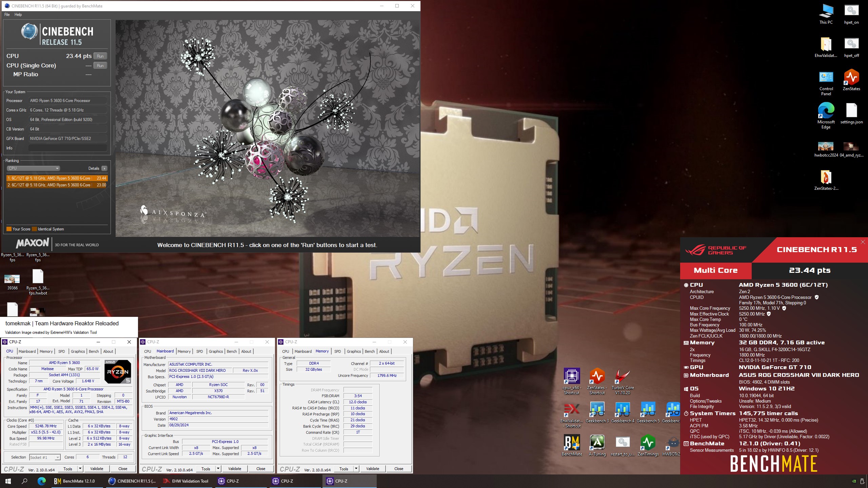
Task: Open Tools dropdown arrow in first CPU-Z window
Action: (80, 469)
